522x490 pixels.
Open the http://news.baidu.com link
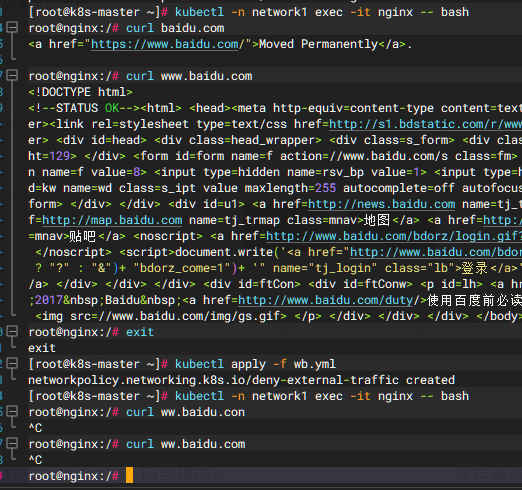click(x=382, y=204)
